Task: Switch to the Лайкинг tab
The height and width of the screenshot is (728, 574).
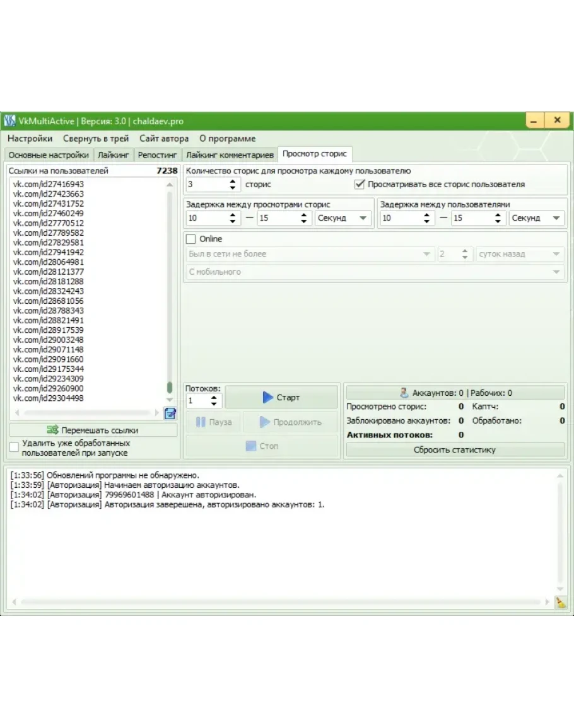Action: click(x=114, y=155)
